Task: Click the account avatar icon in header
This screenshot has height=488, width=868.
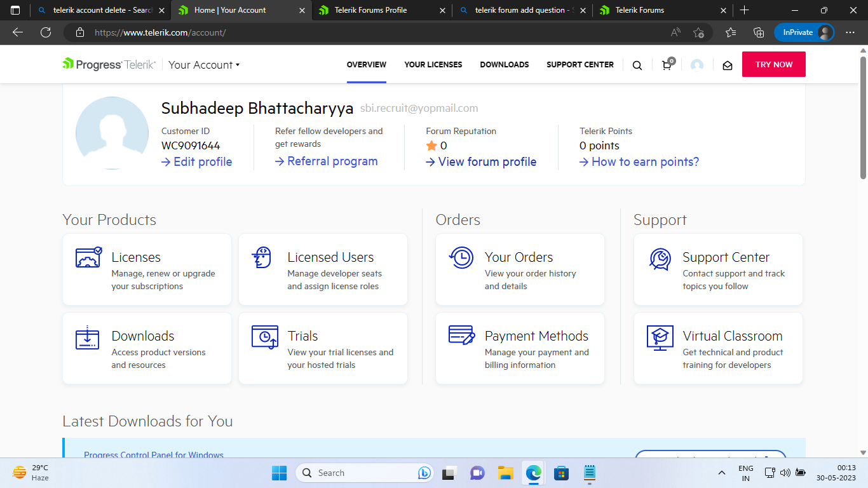Action: coord(697,65)
